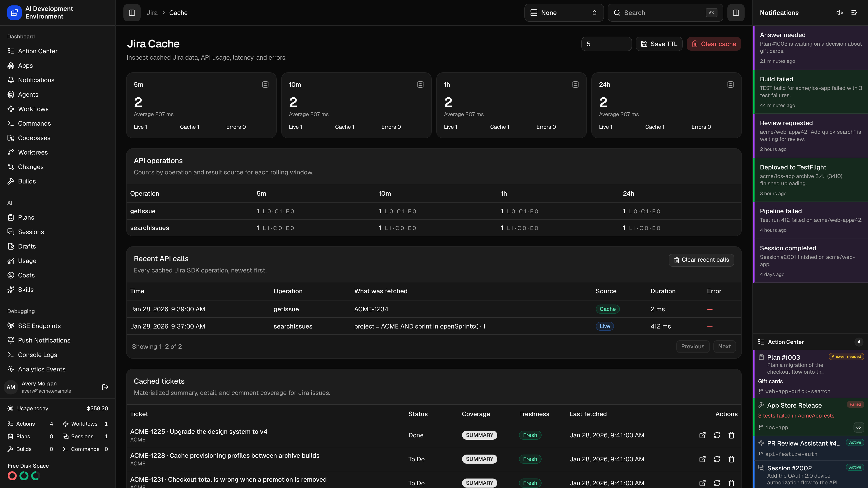Open the Worktrees page
The height and width of the screenshot is (488, 868).
click(x=58, y=152)
